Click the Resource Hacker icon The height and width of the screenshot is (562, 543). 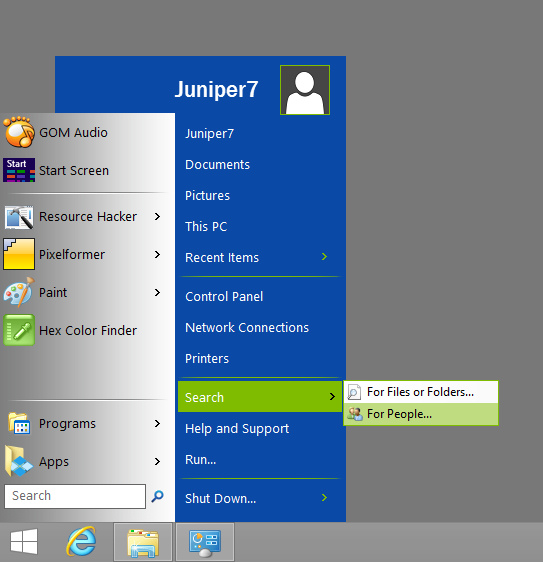[19, 216]
